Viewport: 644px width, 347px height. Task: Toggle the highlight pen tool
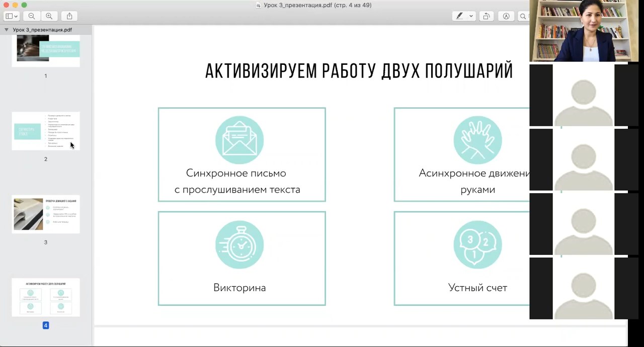pos(459,16)
